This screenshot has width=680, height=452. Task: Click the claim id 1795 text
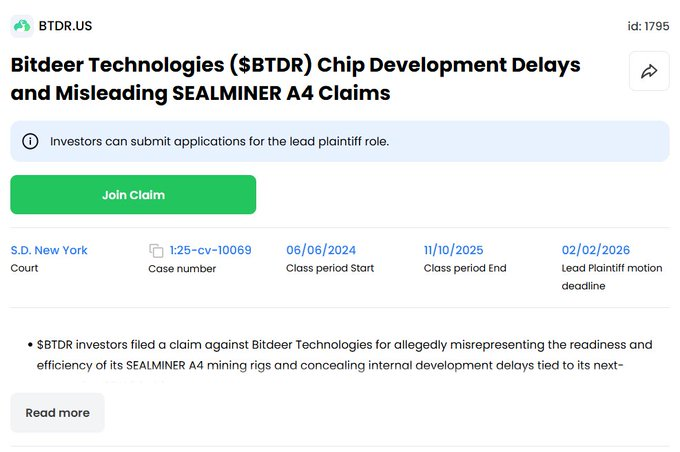tap(648, 26)
